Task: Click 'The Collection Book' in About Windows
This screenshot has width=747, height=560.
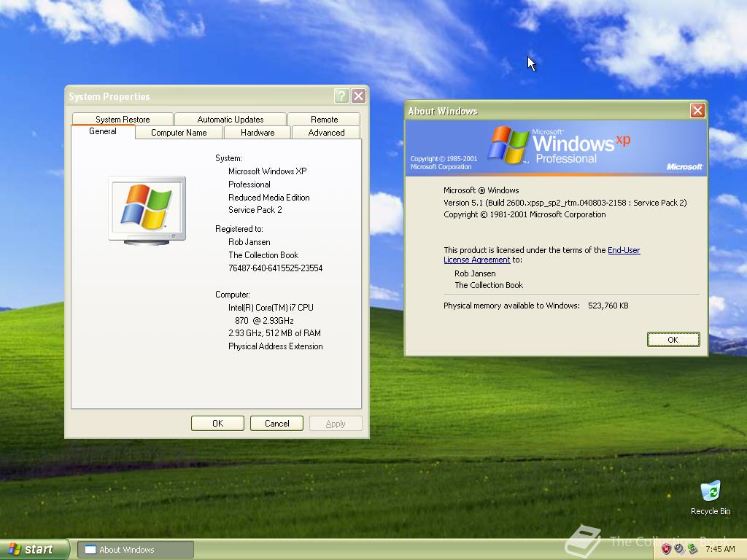Action: (489, 285)
